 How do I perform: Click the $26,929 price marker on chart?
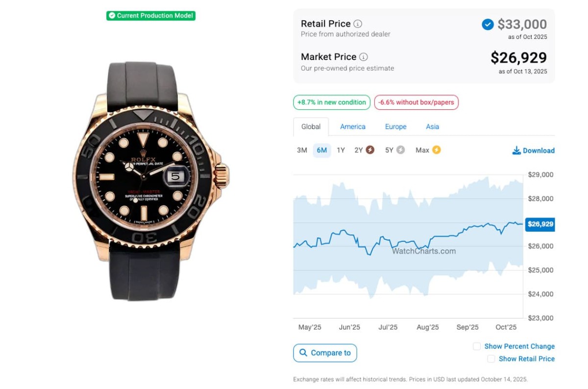540,224
